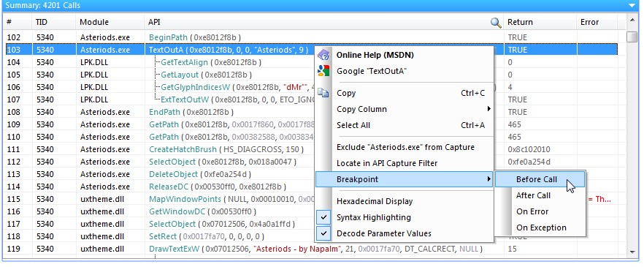This screenshot has width=644, height=267.
Task: Click return value 0x8c102010
Action: pos(529,149)
